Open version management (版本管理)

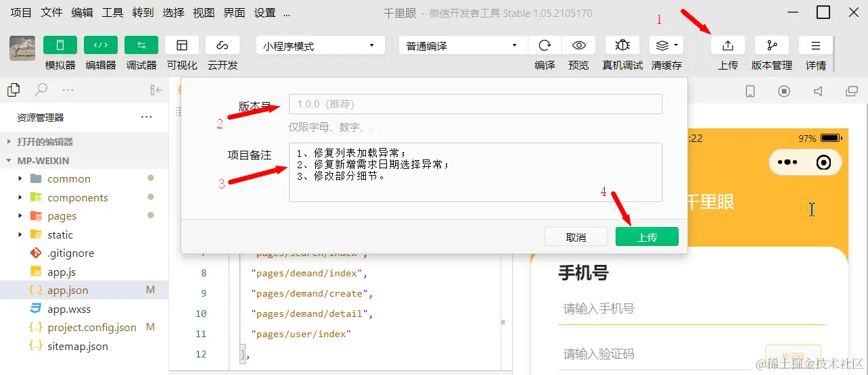tap(772, 45)
